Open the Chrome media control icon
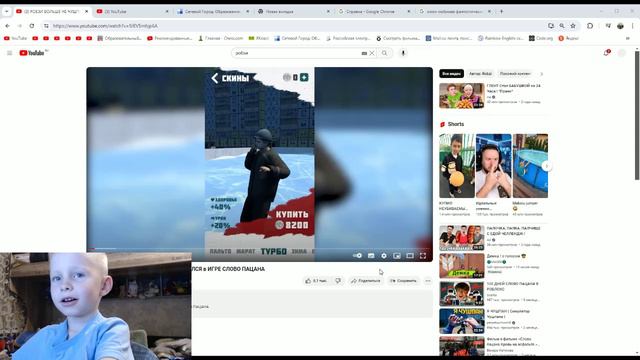The width and height of the screenshot is (640, 360). 608,26
